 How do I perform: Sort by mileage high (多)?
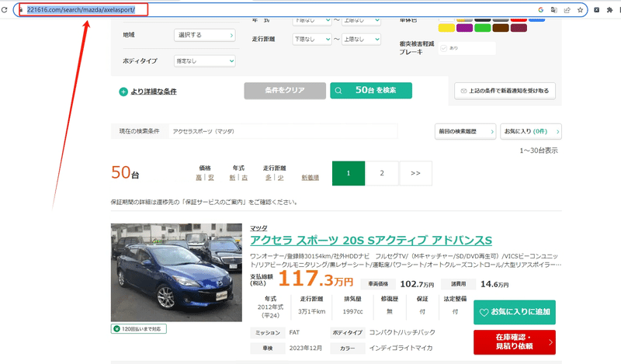[x=269, y=178]
